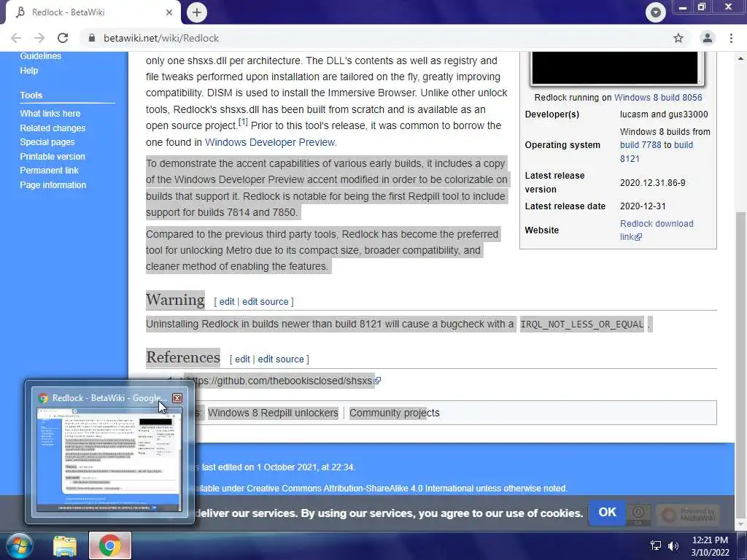Image resolution: width=747 pixels, height=560 pixels.
Task: Open a new tab with plus button
Action: [x=197, y=12]
